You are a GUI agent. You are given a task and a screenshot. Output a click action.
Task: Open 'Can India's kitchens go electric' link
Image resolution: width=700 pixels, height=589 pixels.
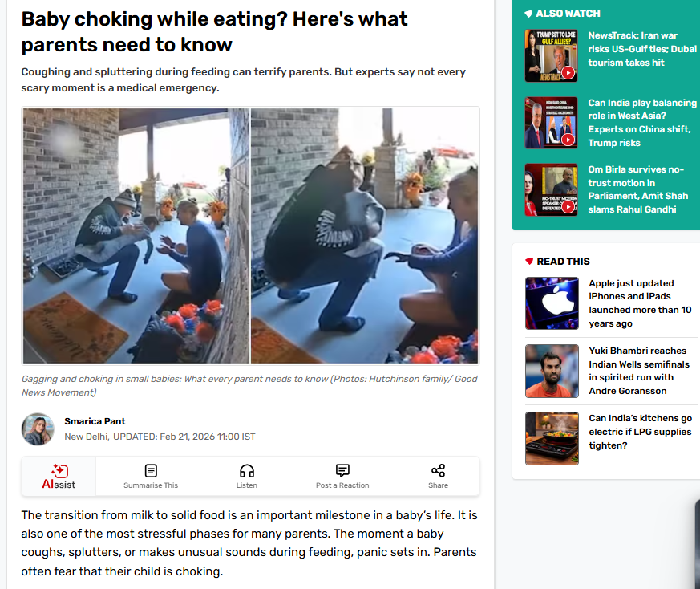coord(640,432)
